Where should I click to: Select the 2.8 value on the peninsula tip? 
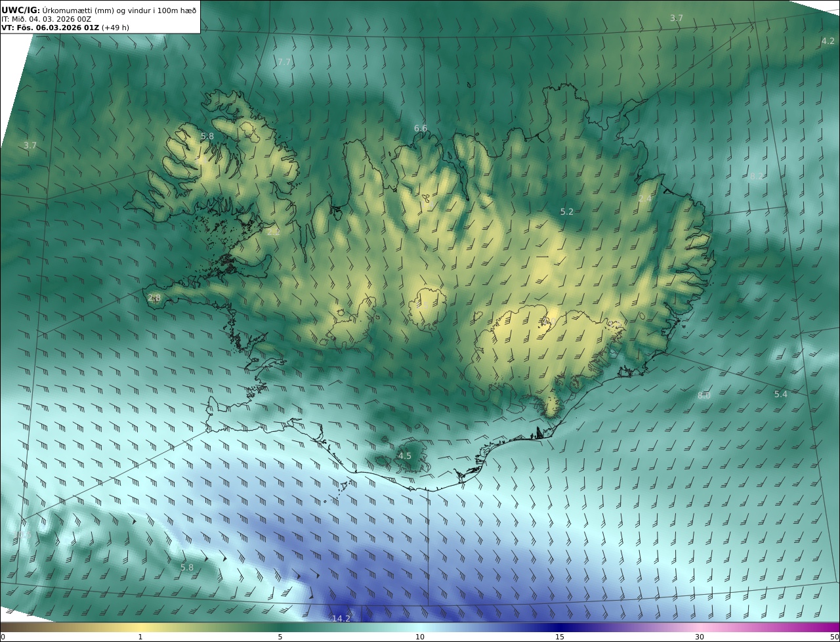154,297
